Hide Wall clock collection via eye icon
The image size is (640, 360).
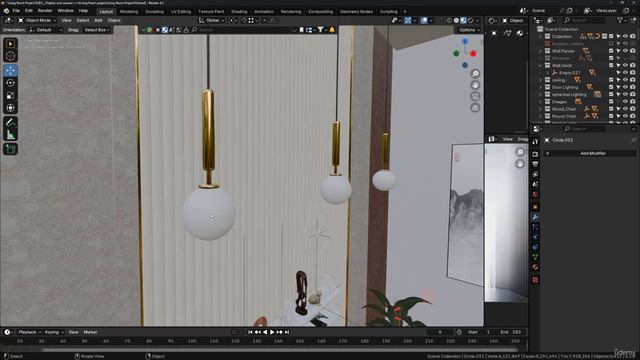pyautogui.click(x=625, y=65)
